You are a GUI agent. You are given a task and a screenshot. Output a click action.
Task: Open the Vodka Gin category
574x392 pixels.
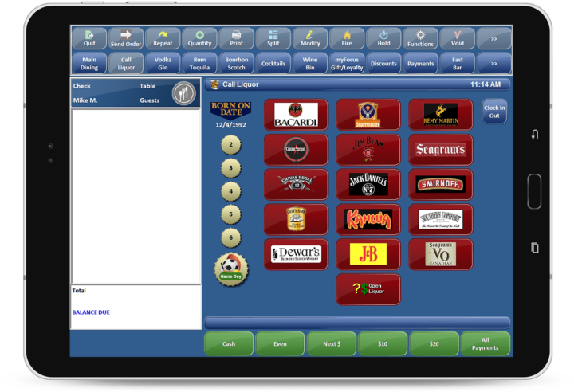(163, 63)
